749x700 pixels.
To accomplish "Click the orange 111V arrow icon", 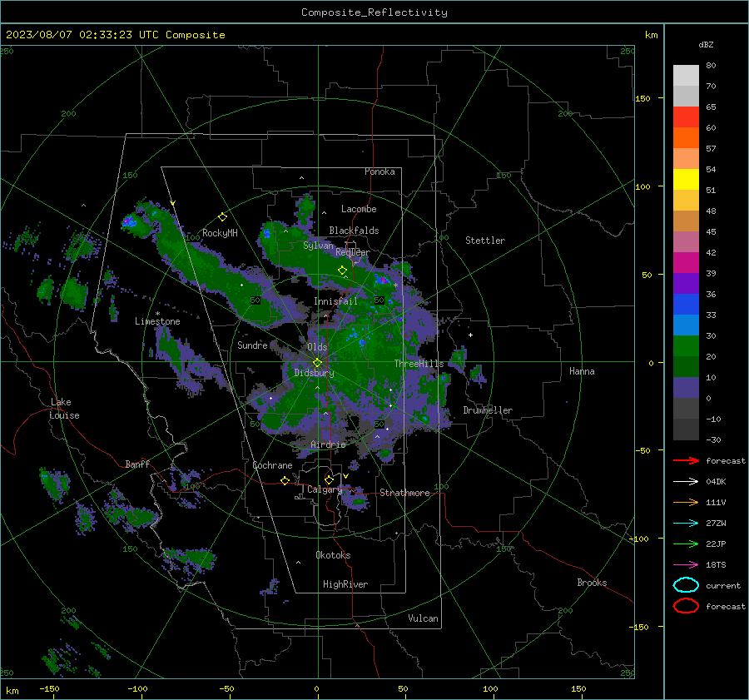I will coord(686,502).
